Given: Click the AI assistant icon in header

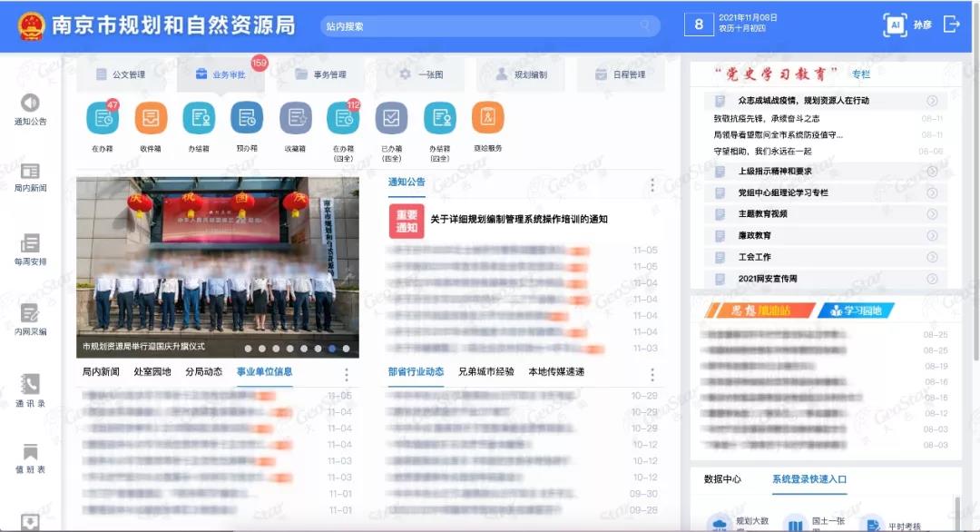Looking at the screenshot, I should [895, 25].
